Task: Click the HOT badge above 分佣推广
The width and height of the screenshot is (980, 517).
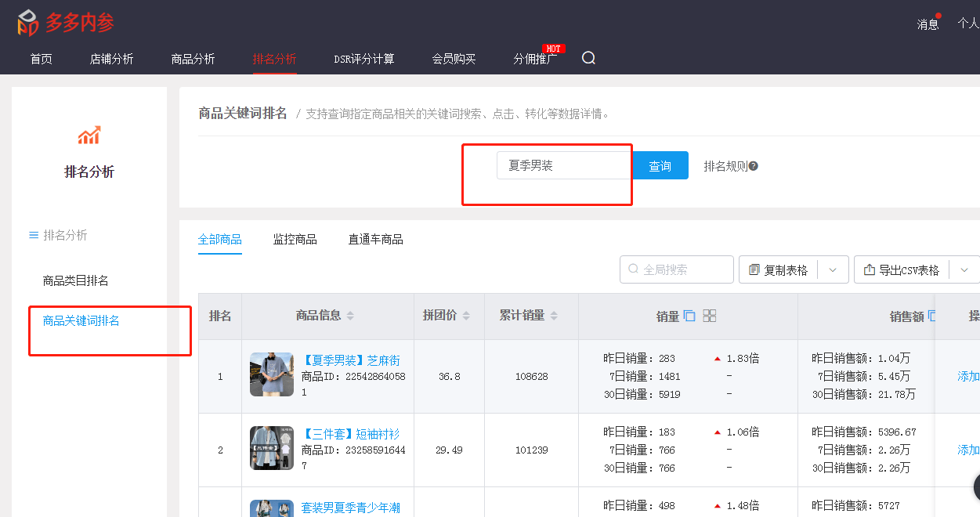Action: 553,49
